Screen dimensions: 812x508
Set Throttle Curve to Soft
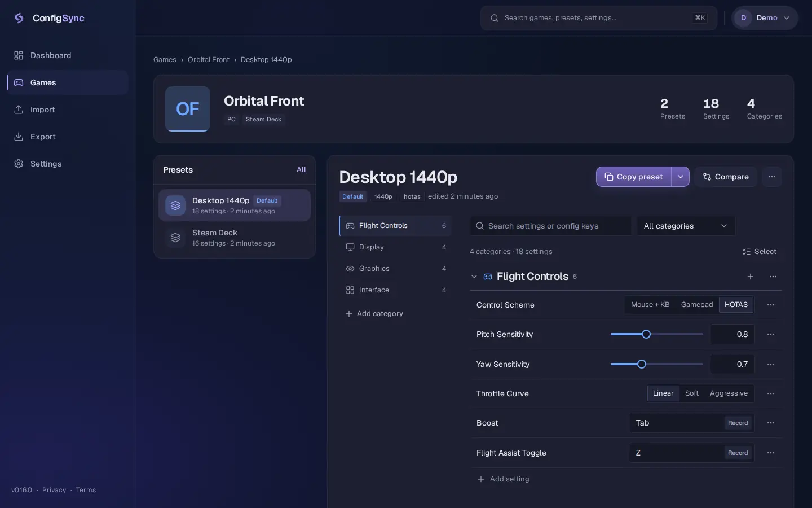pyautogui.click(x=692, y=393)
